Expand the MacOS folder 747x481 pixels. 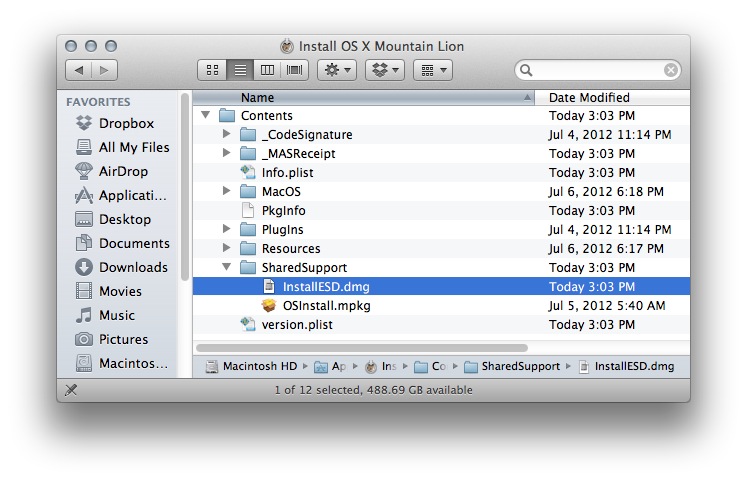coord(227,191)
